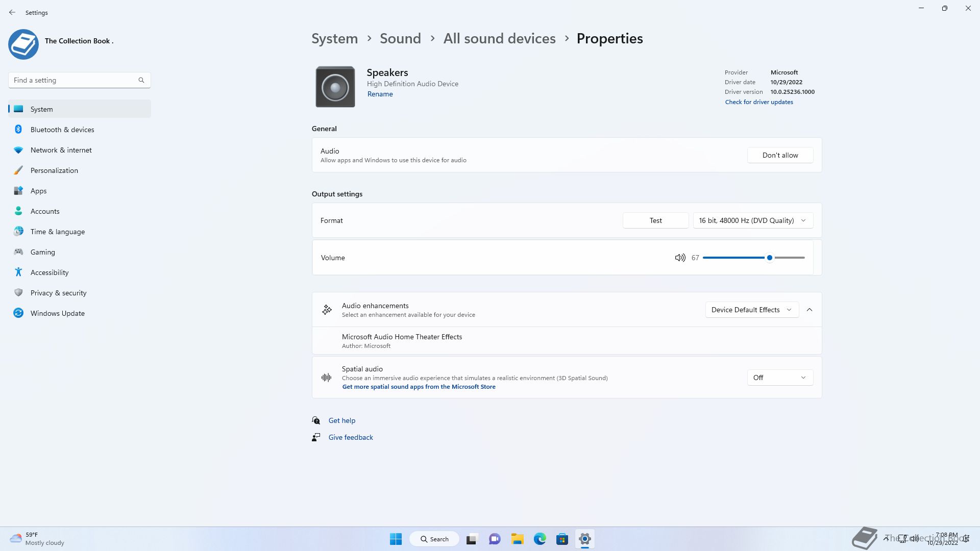Open File Explorer from the taskbar
This screenshot has width=980, height=551.
tap(518, 539)
